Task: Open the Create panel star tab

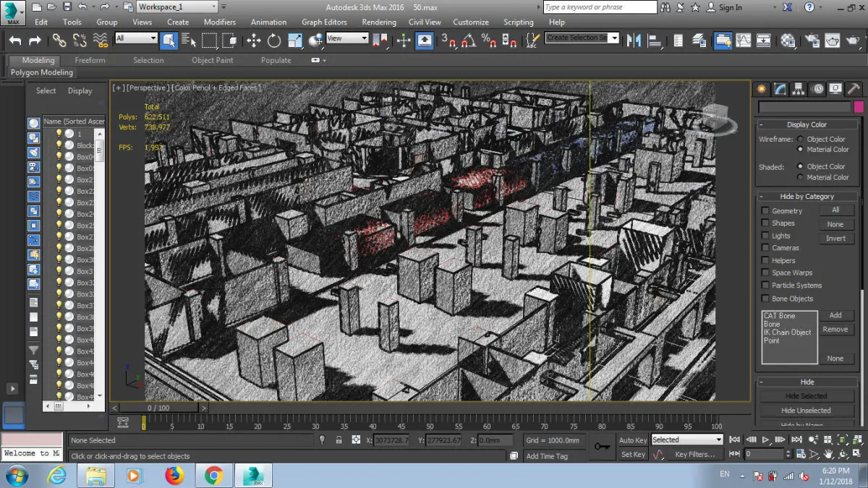Action: (x=761, y=89)
